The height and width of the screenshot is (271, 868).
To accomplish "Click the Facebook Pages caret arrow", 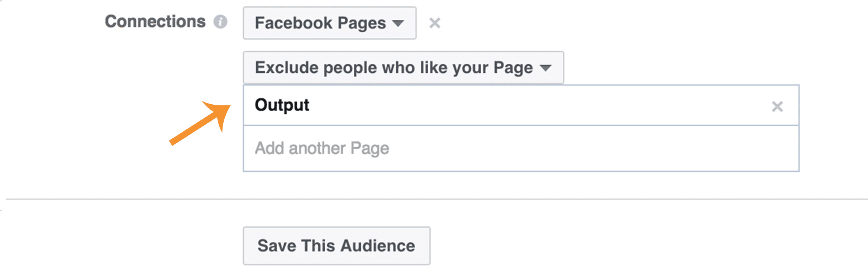I will 398,24.
